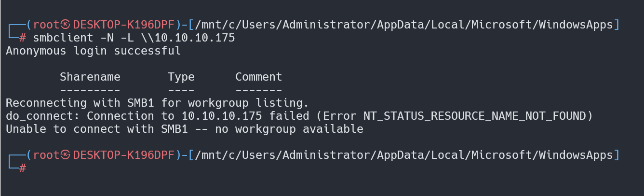Image resolution: width=644 pixels, height=196 pixels.
Task: Click the do_connect text in the error line
Action: pos(40,116)
